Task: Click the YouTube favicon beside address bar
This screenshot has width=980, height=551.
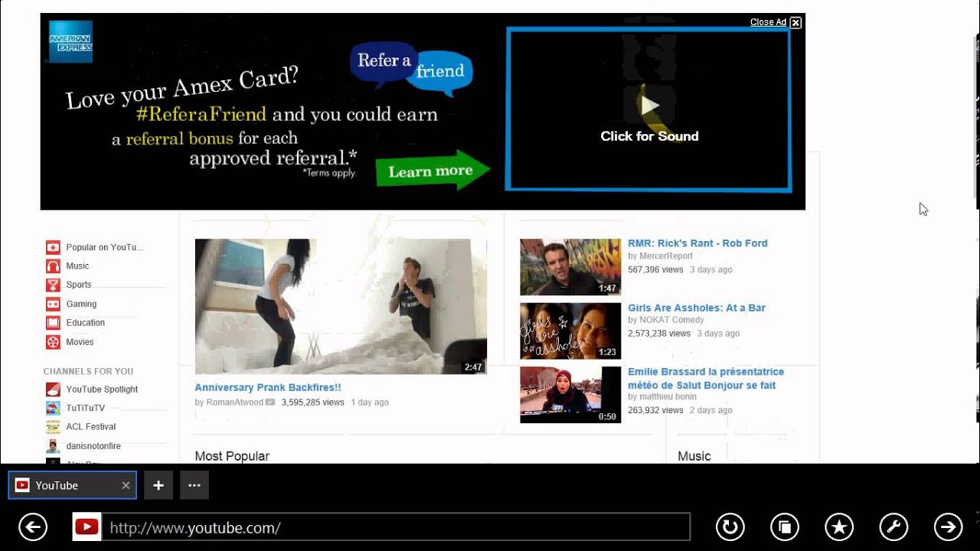Action: tap(87, 527)
